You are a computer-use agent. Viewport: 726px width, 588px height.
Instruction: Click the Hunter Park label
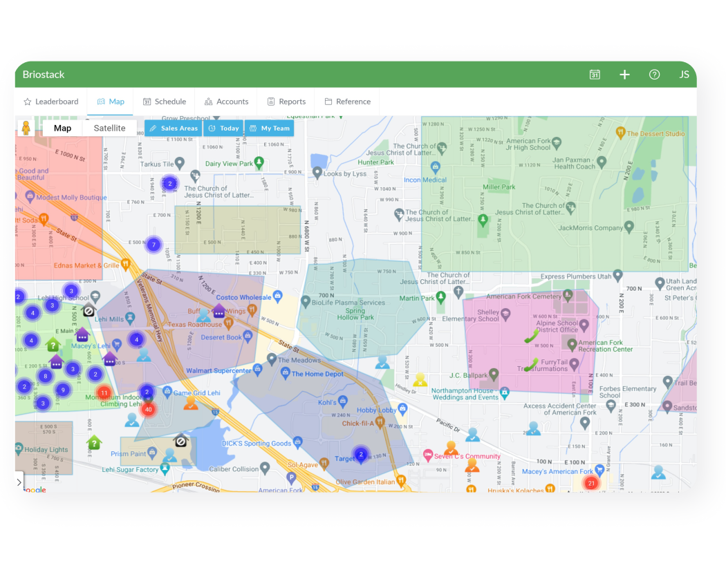[x=375, y=162]
